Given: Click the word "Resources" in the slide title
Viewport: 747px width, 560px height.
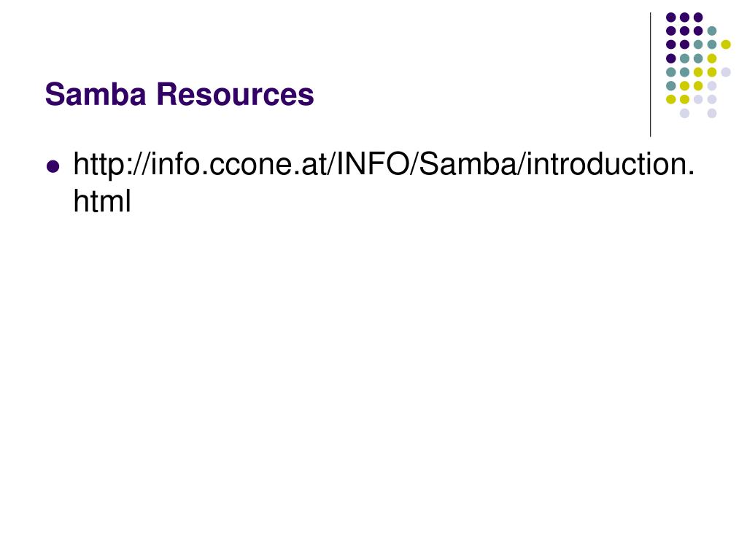Looking at the screenshot, I should (236, 94).
